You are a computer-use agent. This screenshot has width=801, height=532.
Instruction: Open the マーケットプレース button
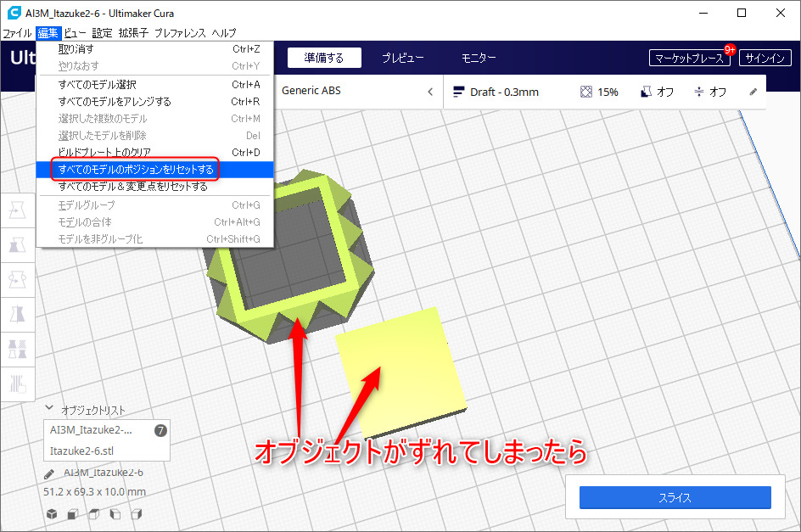tap(690, 59)
